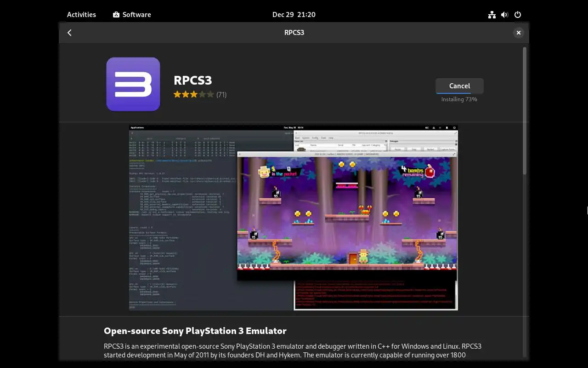The width and height of the screenshot is (588, 368).
Task: Click the RPCS3 app name heading
Action: click(193, 80)
